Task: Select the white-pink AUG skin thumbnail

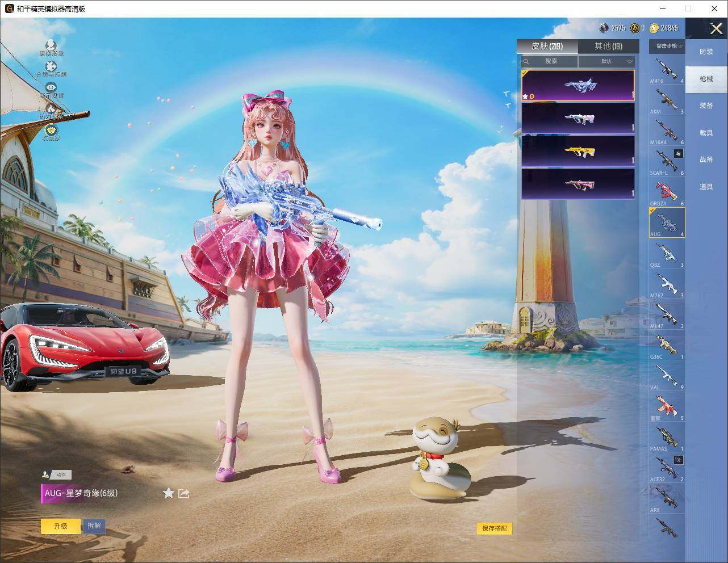Action: pos(578,118)
